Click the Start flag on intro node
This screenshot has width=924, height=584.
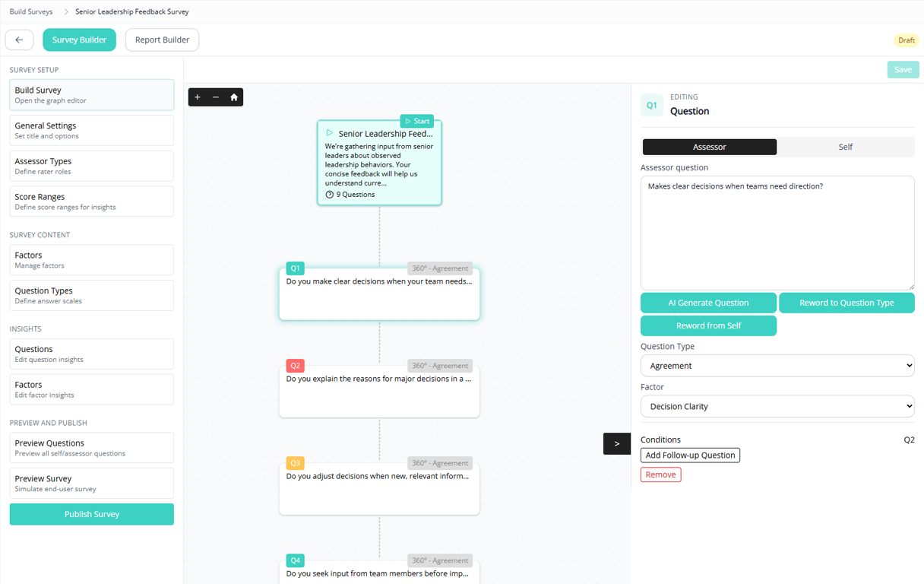coord(417,122)
